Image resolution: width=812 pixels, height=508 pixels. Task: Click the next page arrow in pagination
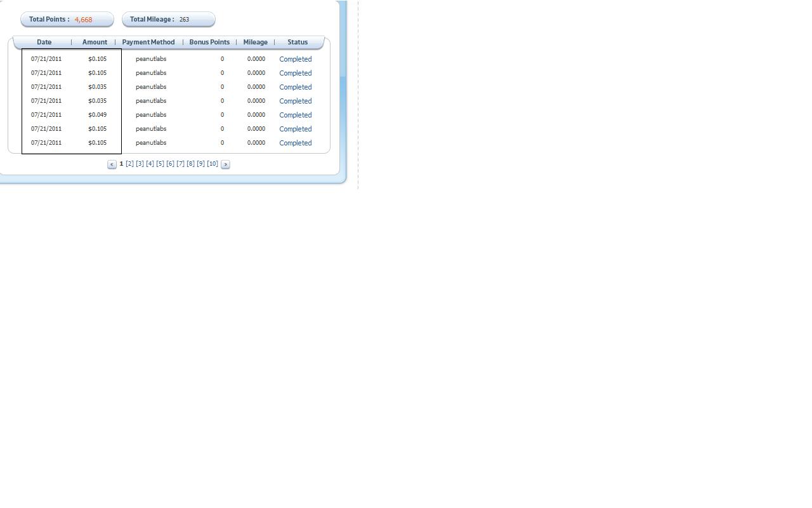(225, 164)
